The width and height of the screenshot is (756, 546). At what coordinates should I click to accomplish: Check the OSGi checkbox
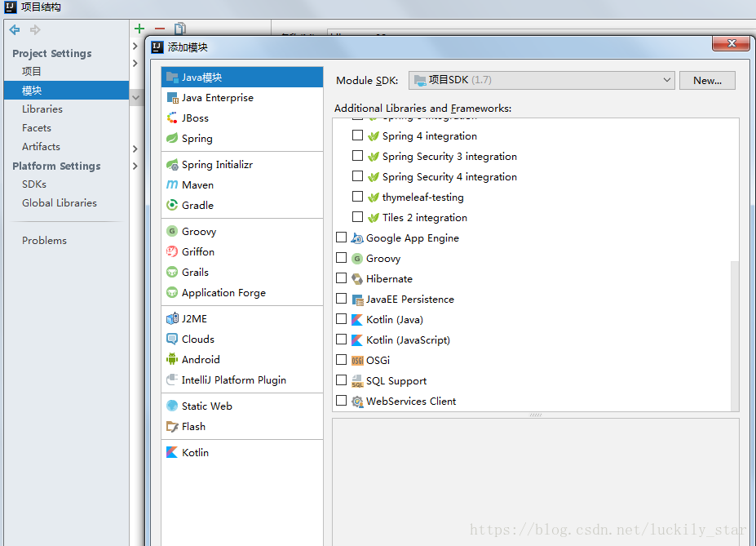coord(342,359)
